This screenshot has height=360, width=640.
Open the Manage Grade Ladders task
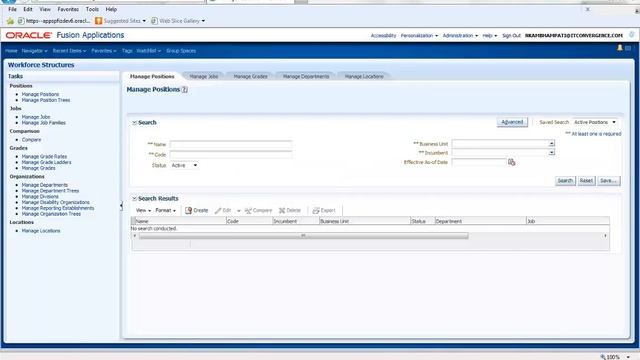tap(47, 162)
